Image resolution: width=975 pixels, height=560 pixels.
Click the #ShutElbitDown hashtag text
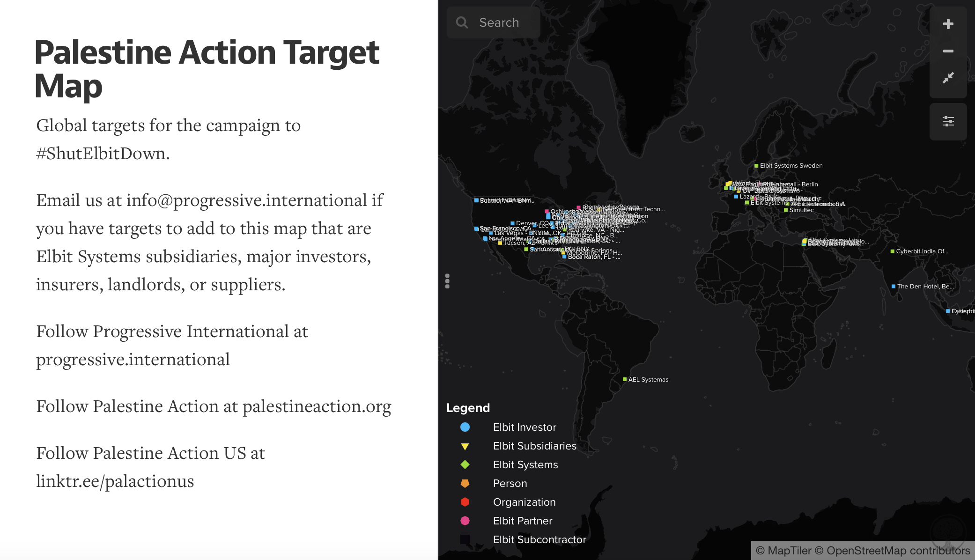103,154
